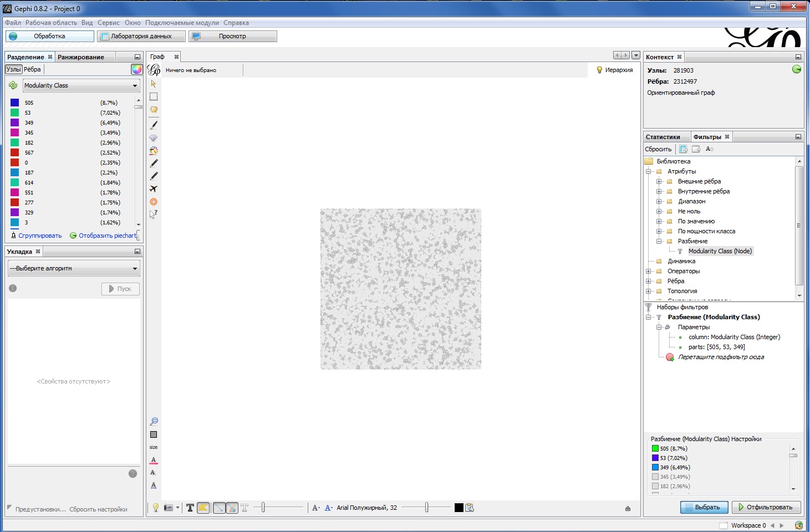
Task: Activate the rectangle selection tool
Action: [x=154, y=96]
